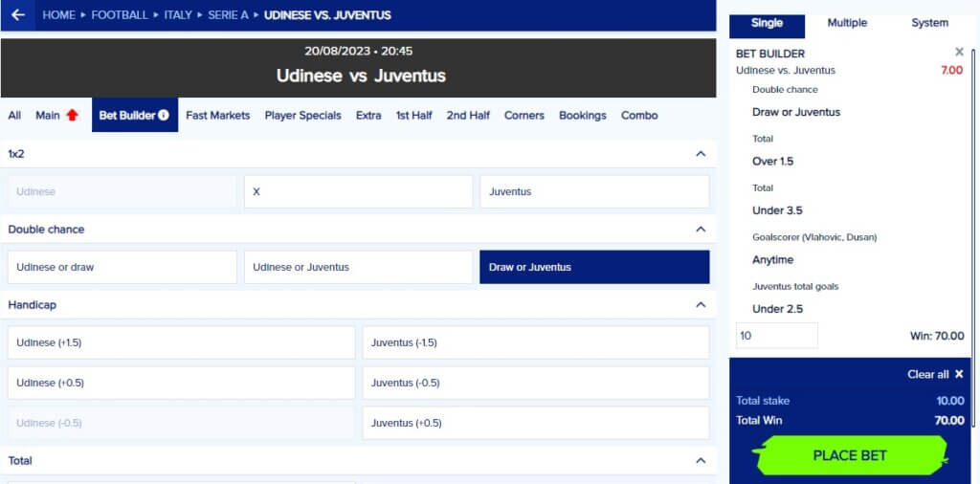Open the Bookings tab

tap(583, 115)
